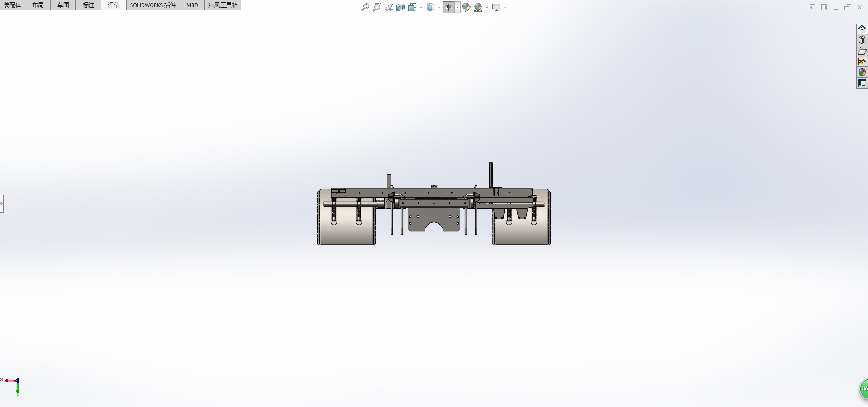
Task: Open the Custom Properties task pane tab
Action: coord(862,83)
